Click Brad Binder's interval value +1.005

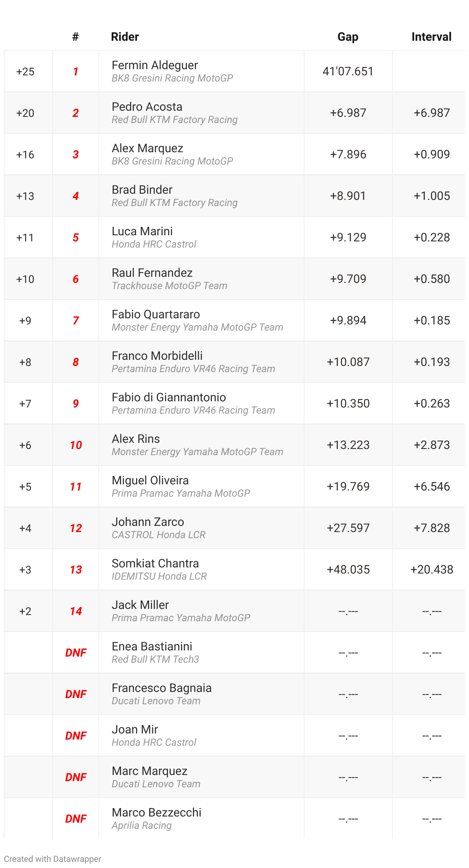(432, 196)
